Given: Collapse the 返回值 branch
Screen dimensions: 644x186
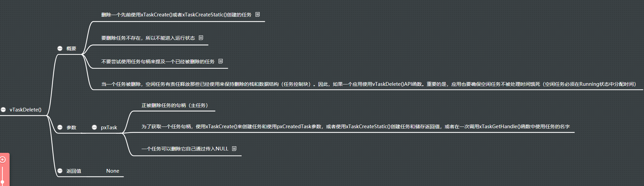Looking at the screenshot, I should 60,171.
